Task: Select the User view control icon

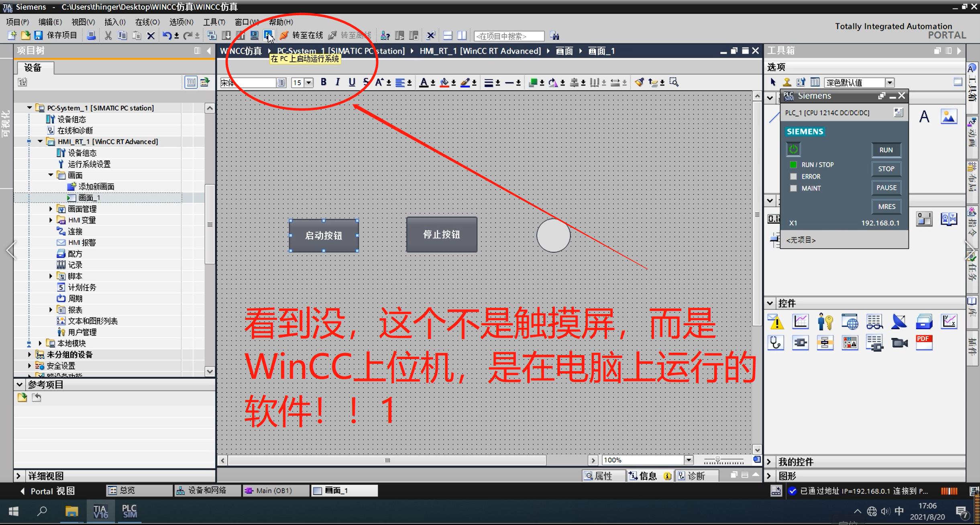Action: coord(825,322)
